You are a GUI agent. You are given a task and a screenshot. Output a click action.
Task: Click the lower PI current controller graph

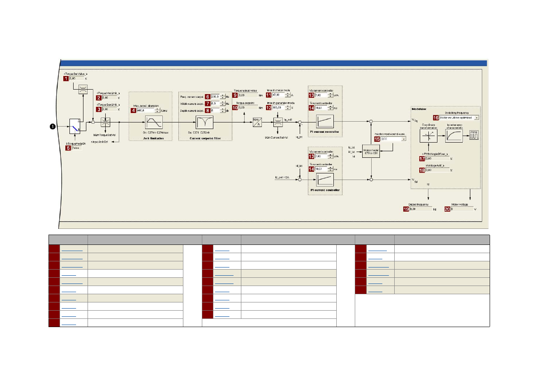click(325, 180)
